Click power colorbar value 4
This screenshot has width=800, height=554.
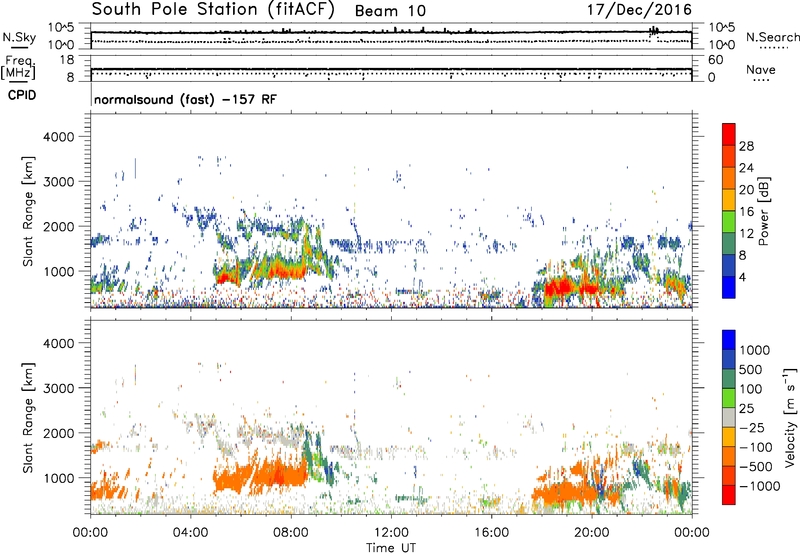pyautogui.click(x=742, y=277)
